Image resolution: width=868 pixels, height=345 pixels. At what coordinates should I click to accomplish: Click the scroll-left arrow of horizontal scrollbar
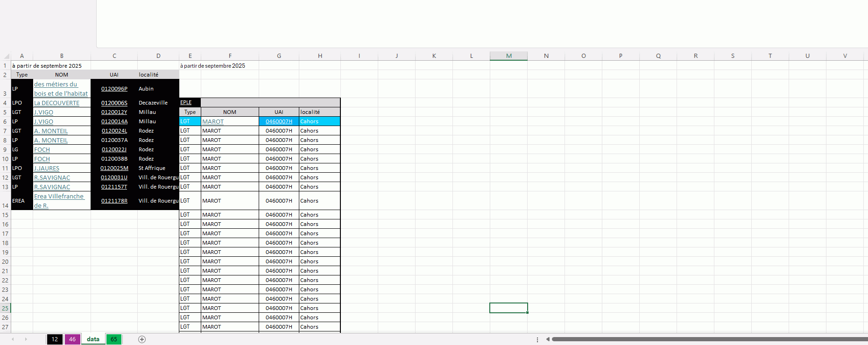[x=548, y=339]
